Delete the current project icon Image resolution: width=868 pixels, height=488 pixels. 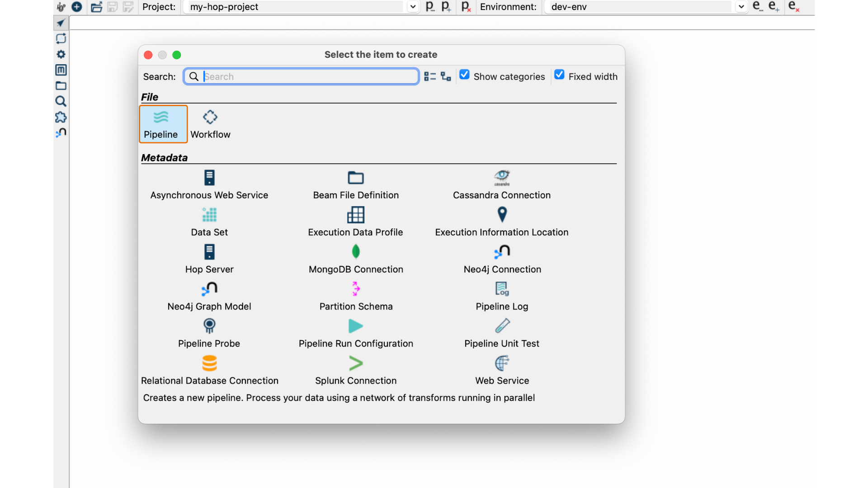point(466,6)
